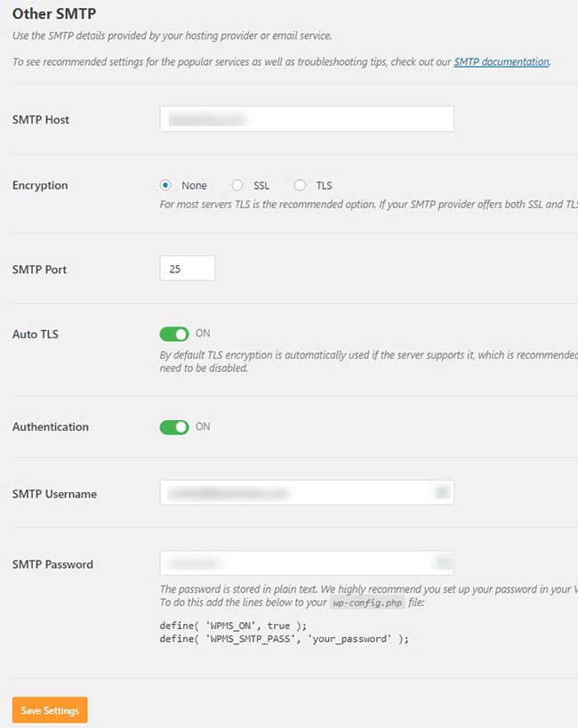This screenshot has width=578, height=728.
Task: Click the Authentication label text
Action: click(x=51, y=427)
